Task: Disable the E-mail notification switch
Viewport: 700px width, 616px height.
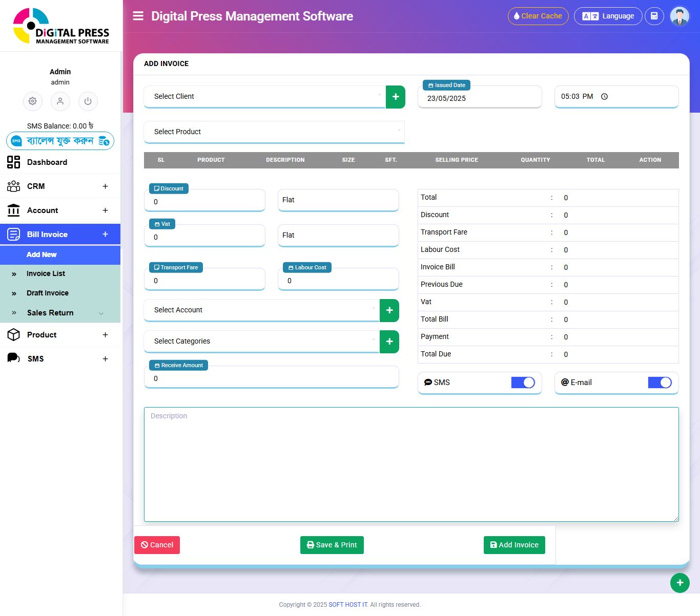Action: (660, 383)
